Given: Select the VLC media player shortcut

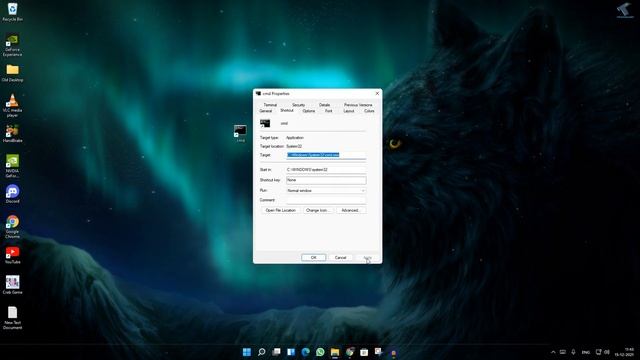Looking at the screenshot, I should click(x=12, y=105).
